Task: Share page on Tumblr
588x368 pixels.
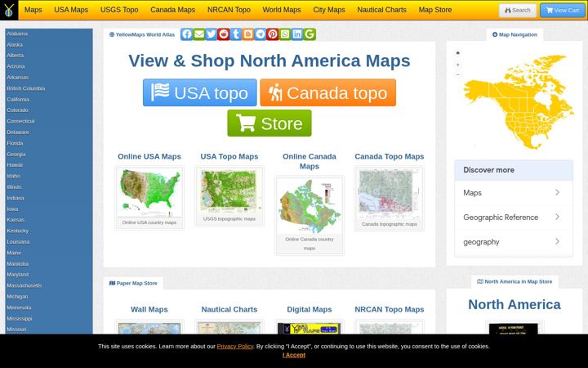Action: point(236,34)
